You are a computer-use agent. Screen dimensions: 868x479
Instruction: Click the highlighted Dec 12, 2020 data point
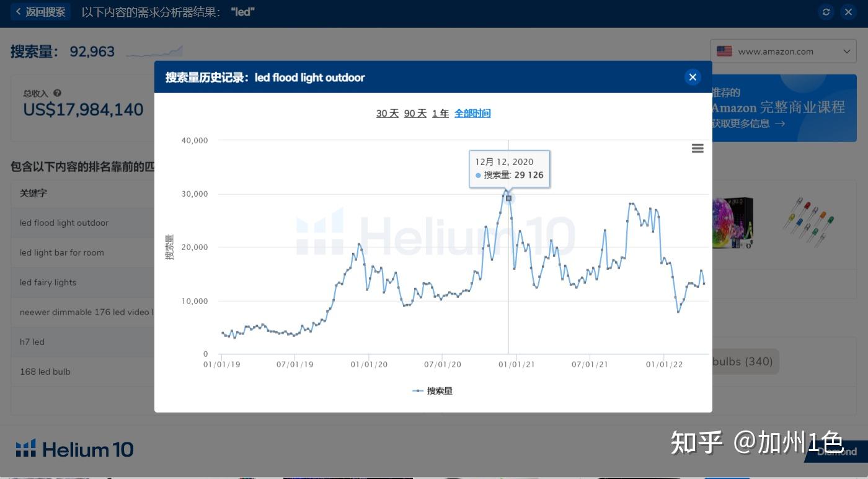[508, 198]
